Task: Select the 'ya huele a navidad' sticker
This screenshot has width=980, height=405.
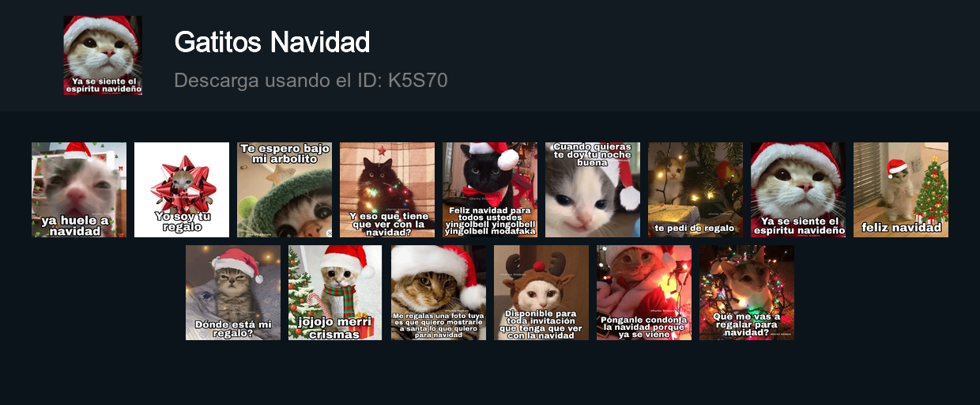Action: click(79, 190)
